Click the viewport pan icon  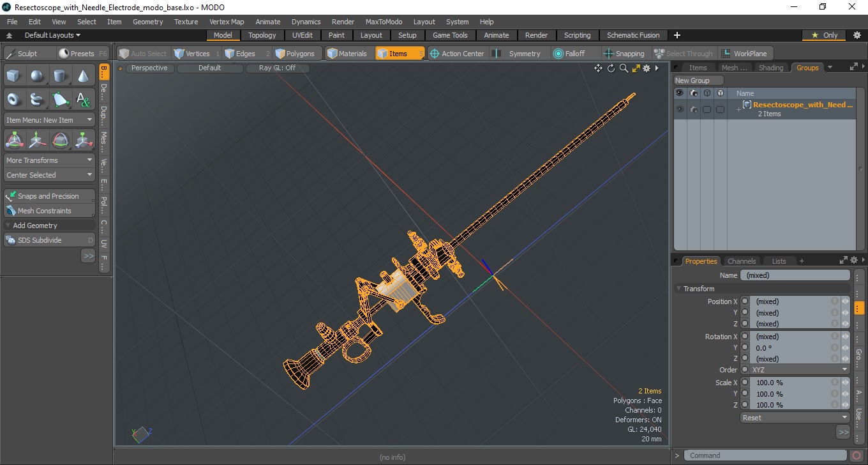598,68
